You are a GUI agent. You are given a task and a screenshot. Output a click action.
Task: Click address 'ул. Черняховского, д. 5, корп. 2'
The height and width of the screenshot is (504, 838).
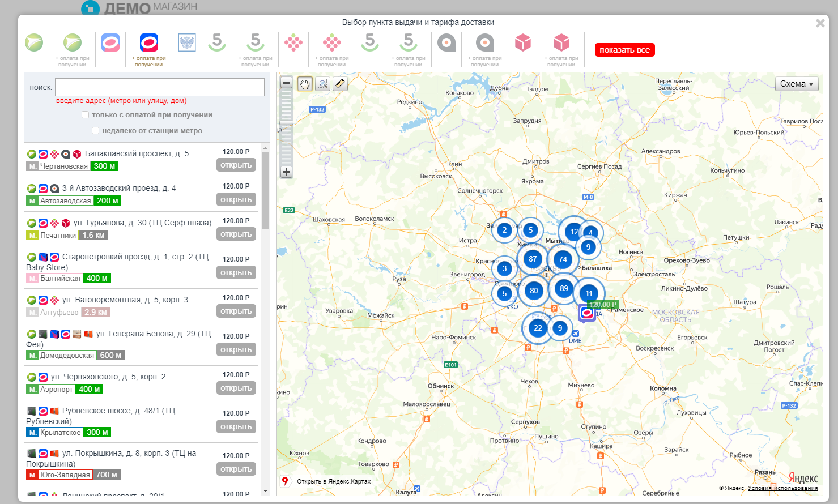pyautogui.click(x=108, y=377)
